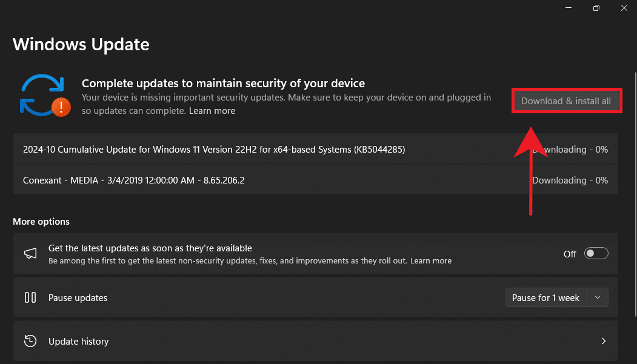Minimize the Windows Update window
This screenshot has width=637, height=364.
(569, 8)
